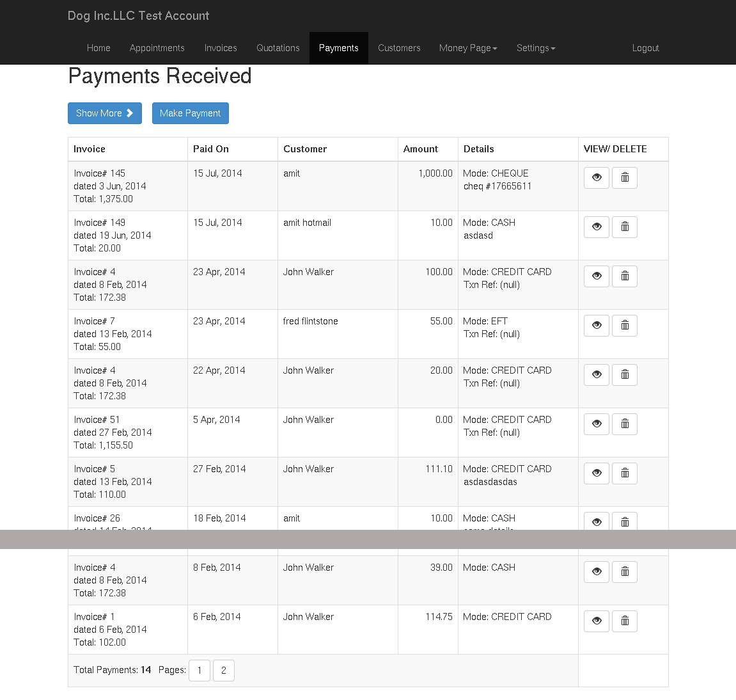The image size is (736, 700).
Task: Select the cheq #17665611 detail text
Action: click(497, 186)
